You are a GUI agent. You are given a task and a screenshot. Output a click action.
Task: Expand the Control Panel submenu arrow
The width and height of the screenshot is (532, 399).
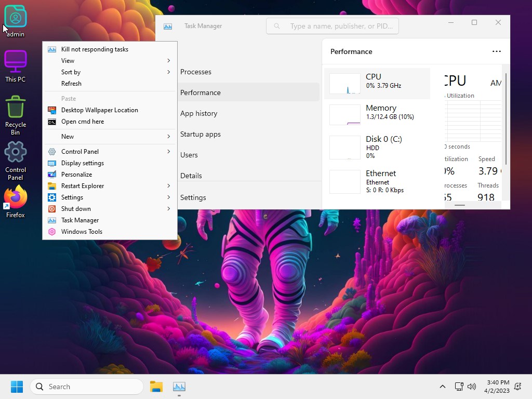(169, 152)
